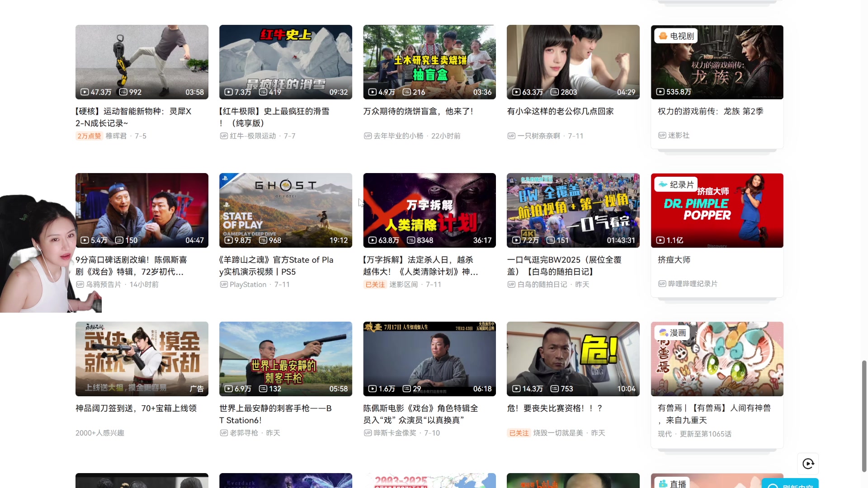Screen dimensions: 868x488
Task: Click title 万众期待的烧饼盲盒，他来了！
Action: coord(418,111)
